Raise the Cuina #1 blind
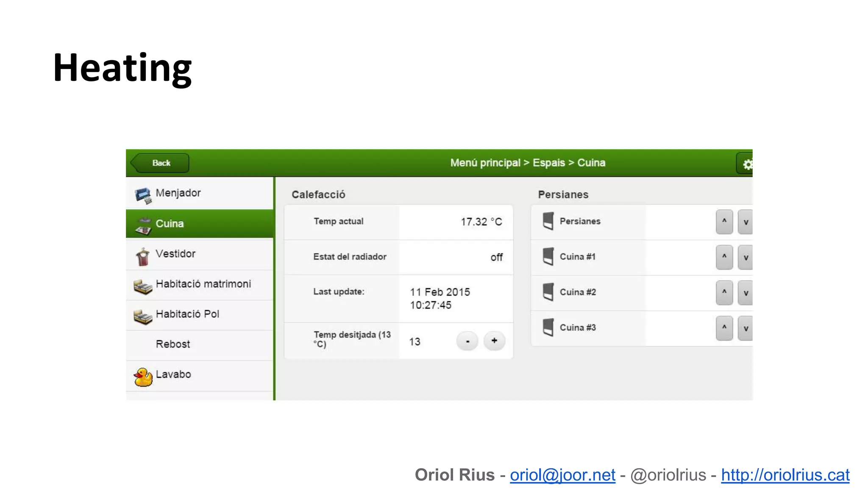 (x=724, y=257)
